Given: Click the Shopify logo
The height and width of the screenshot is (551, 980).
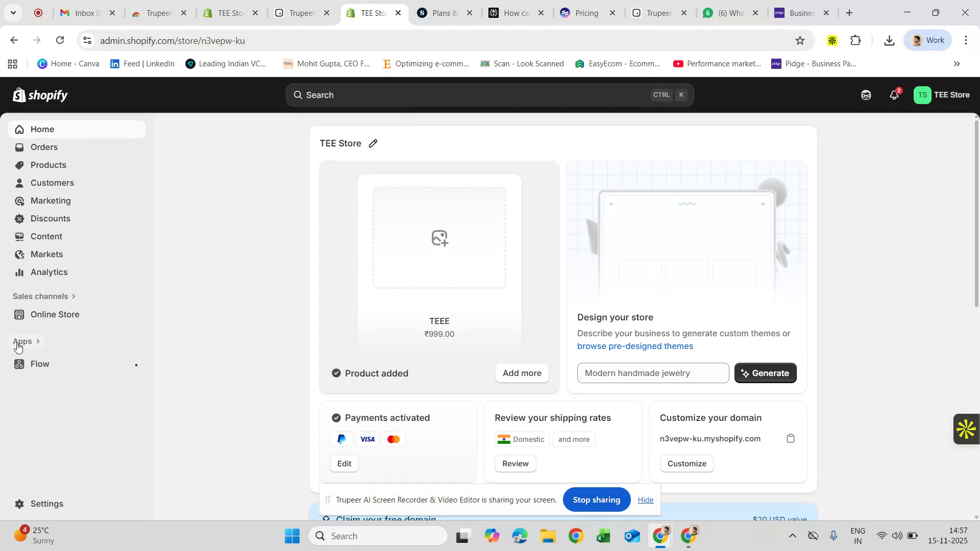Looking at the screenshot, I should [40, 94].
